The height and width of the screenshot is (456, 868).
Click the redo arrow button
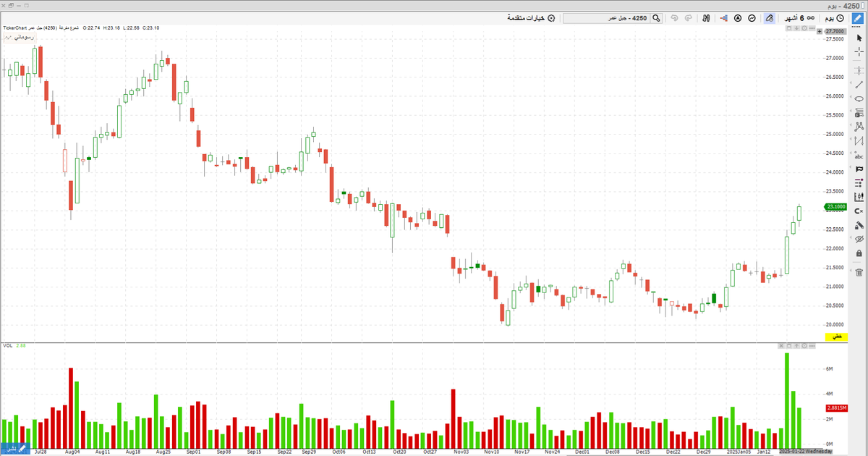[x=689, y=18]
